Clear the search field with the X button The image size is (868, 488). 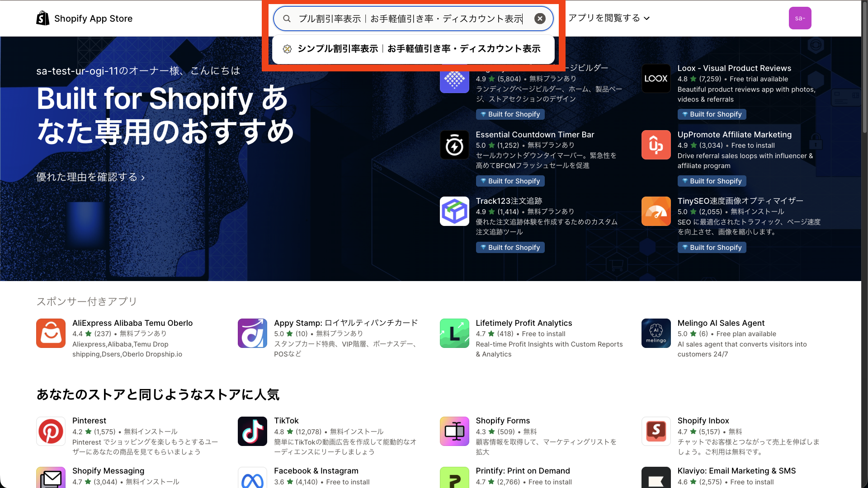(540, 19)
